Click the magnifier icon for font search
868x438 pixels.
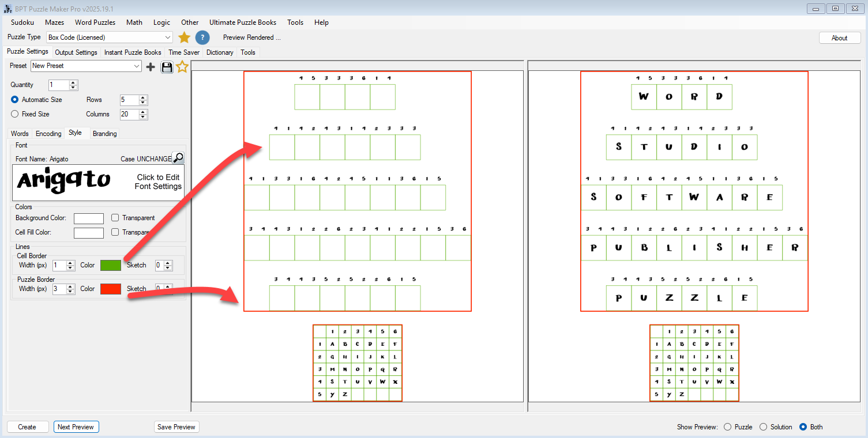pyautogui.click(x=178, y=158)
